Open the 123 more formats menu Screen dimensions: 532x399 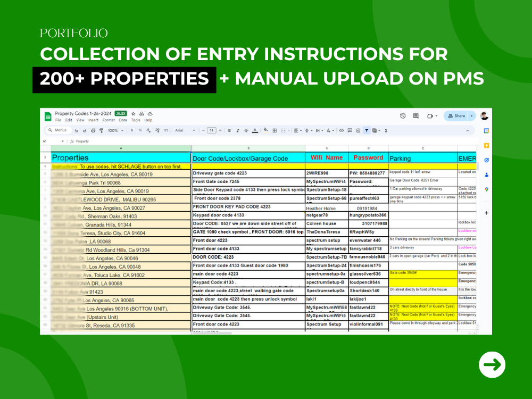pyautogui.click(x=165, y=130)
